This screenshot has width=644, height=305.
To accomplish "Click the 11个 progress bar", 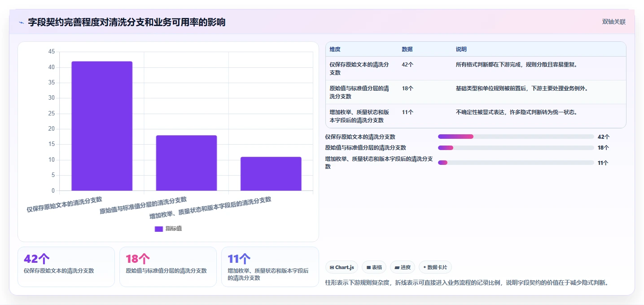I will pyautogui.click(x=516, y=163).
